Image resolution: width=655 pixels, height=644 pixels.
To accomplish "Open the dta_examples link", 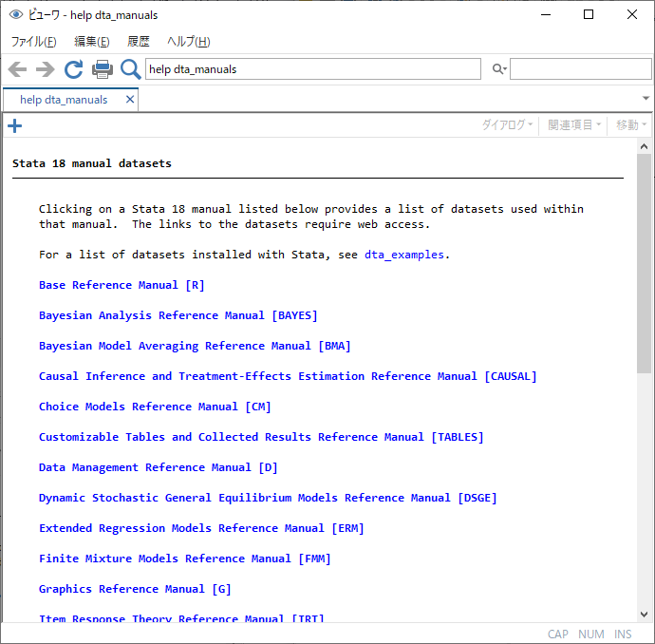I will (x=404, y=255).
